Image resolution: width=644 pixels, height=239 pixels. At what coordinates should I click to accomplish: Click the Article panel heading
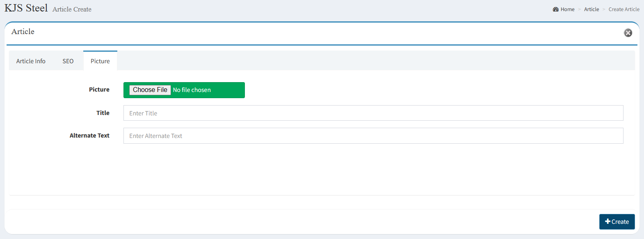point(23,32)
